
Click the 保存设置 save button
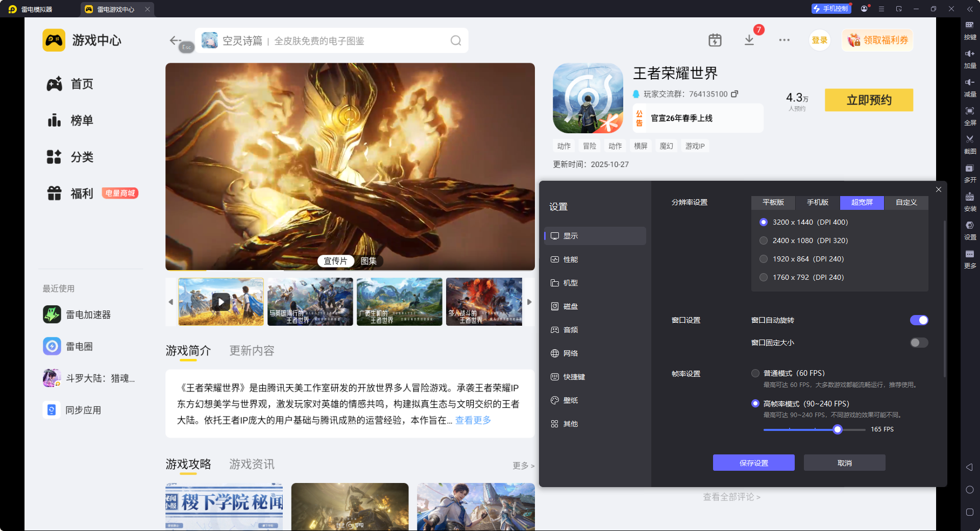(x=753, y=463)
